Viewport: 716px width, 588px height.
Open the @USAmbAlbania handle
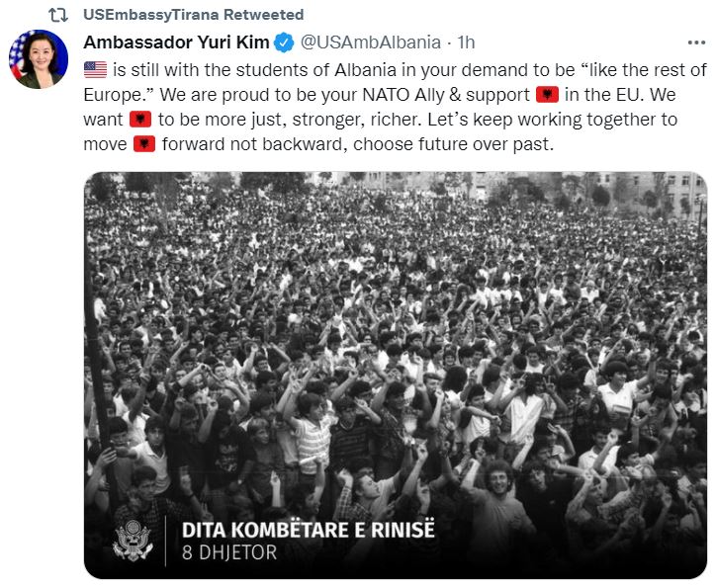pyautogui.click(x=370, y=42)
